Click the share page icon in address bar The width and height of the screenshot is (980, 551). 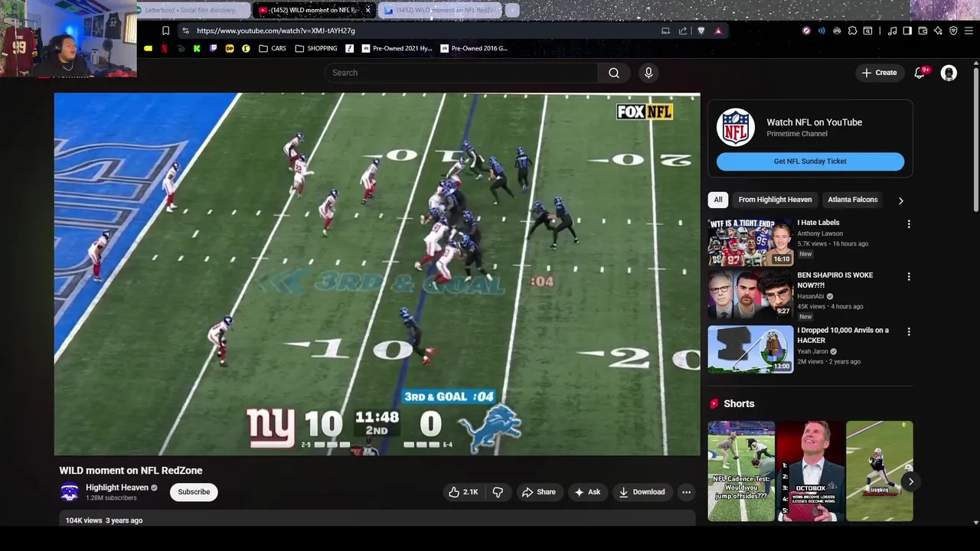pos(683,31)
